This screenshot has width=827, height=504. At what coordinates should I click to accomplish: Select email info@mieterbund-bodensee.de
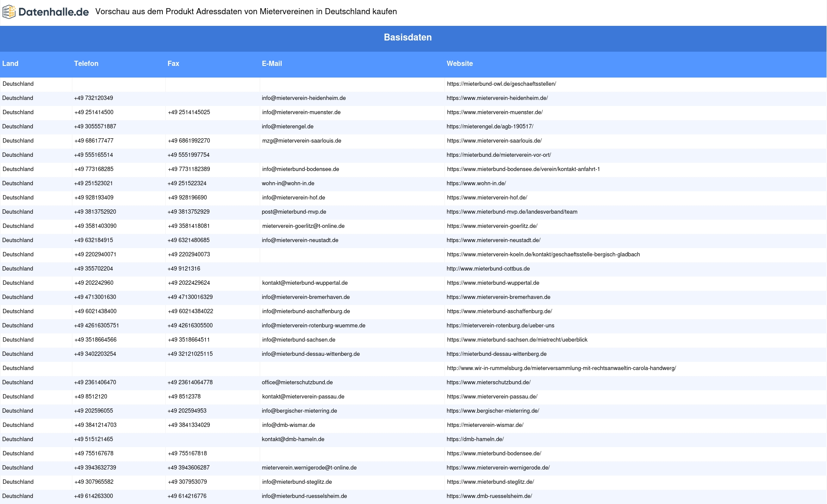point(301,169)
